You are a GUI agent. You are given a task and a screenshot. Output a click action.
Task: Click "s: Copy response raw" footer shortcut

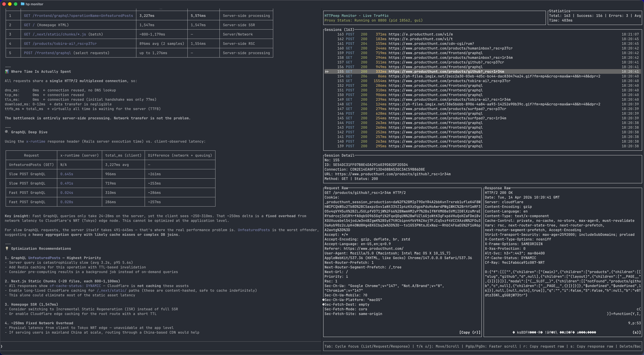click(x=592, y=346)
